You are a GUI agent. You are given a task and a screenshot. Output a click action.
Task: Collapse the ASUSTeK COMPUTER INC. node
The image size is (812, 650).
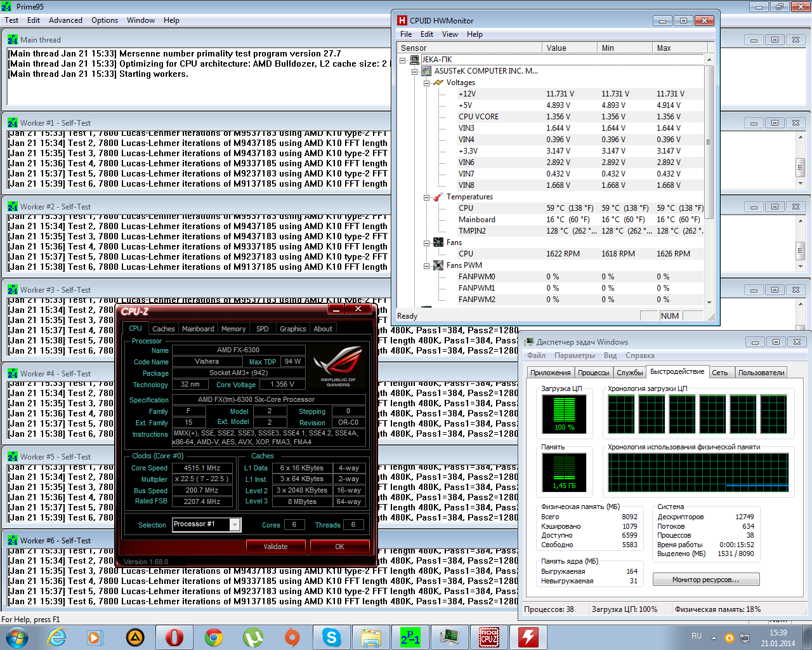pos(415,72)
